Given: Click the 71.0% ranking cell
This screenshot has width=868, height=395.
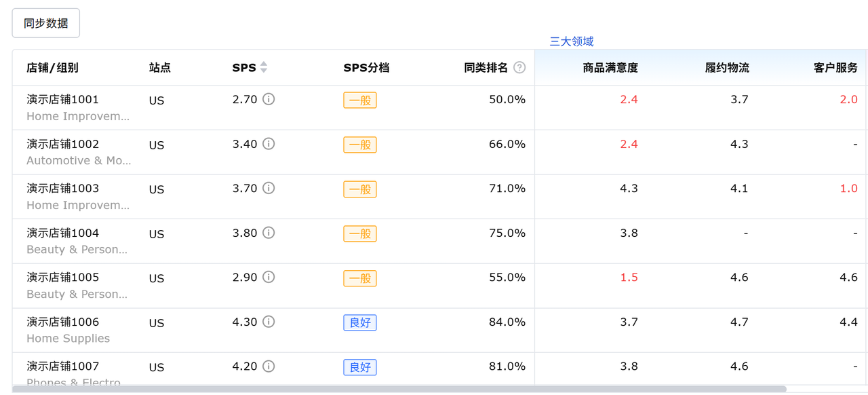Looking at the screenshot, I should tap(507, 188).
